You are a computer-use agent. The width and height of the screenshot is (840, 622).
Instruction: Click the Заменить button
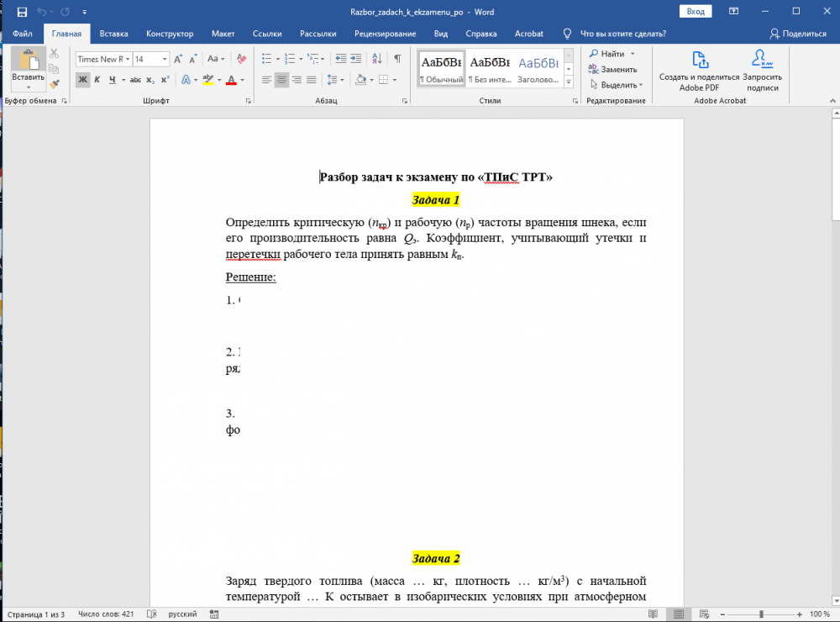pyautogui.click(x=617, y=69)
